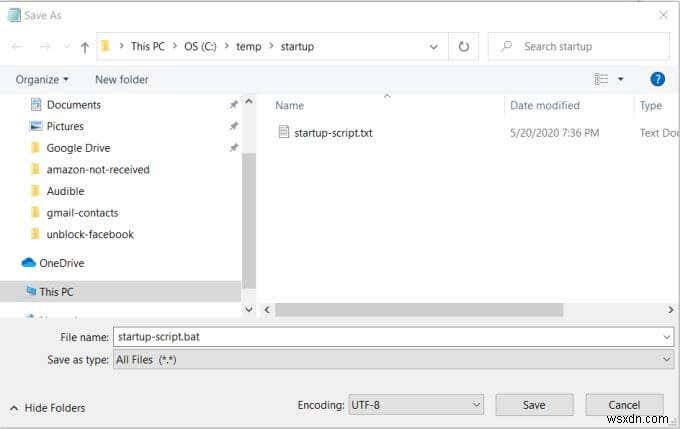Image resolution: width=680 pixels, height=429 pixels.
Task: Click the folder icon in address bar
Action: [x=105, y=46]
